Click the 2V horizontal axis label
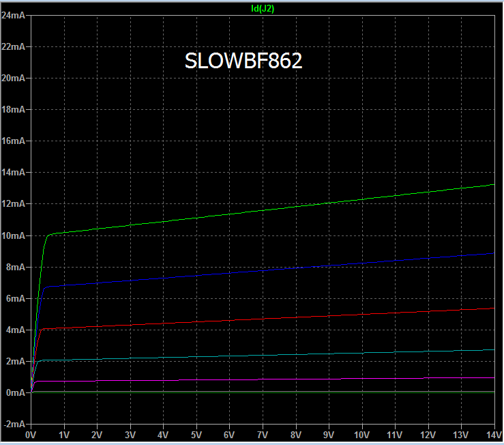Image resolution: width=504 pixels, height=445 pixels. click(x=97, y=435)
